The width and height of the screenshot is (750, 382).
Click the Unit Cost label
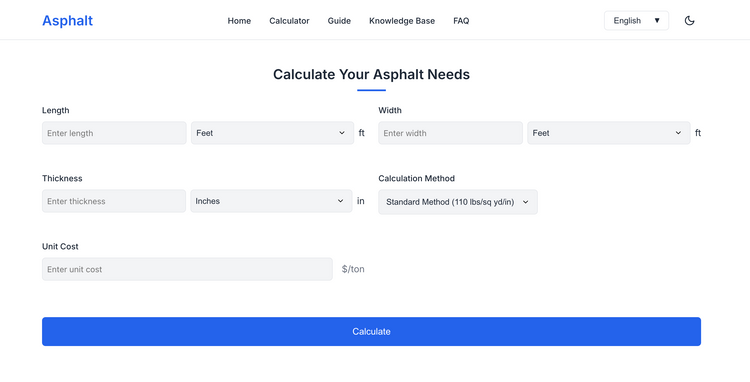tap(60, 246)
